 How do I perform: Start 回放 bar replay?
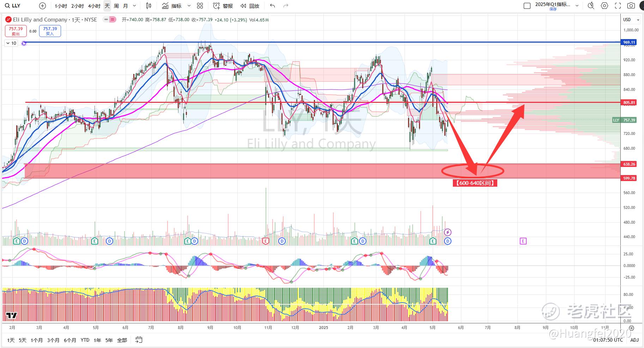pos(250,6)
